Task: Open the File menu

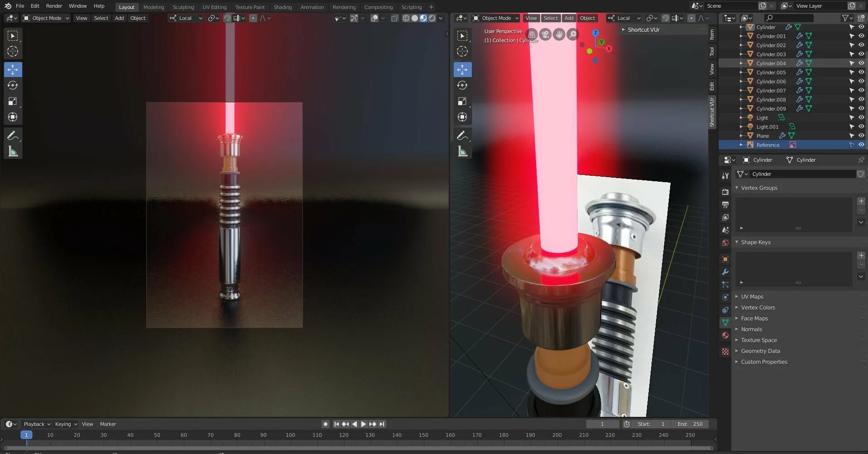Action: click(x=20, y=6)
